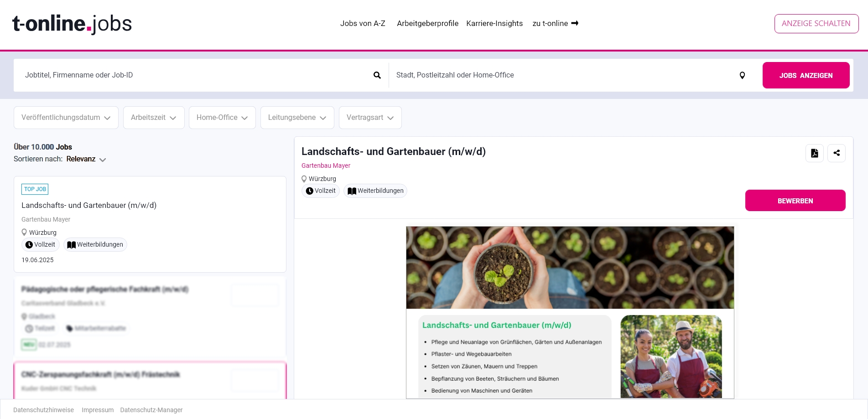Click the date 19.06.2025 in job card

click(37, 260)
